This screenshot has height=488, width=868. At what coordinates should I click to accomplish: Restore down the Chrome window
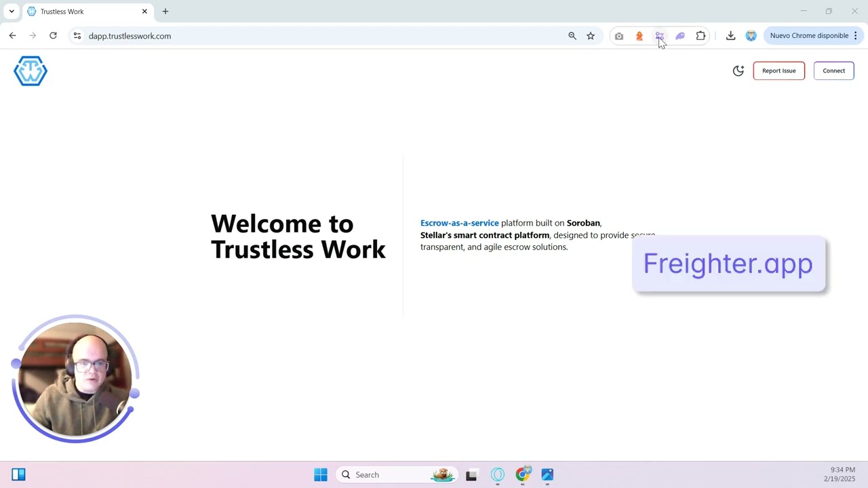pos(829,12)
